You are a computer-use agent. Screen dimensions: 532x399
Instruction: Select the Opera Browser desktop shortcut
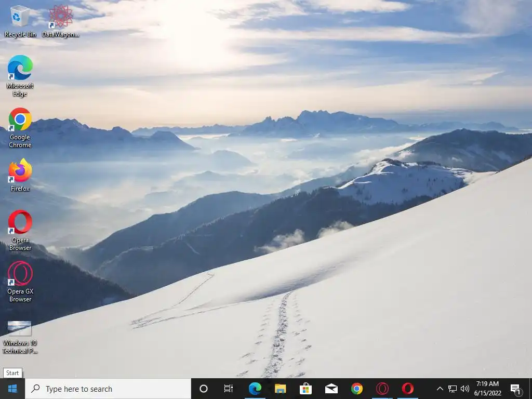[20, 231]
